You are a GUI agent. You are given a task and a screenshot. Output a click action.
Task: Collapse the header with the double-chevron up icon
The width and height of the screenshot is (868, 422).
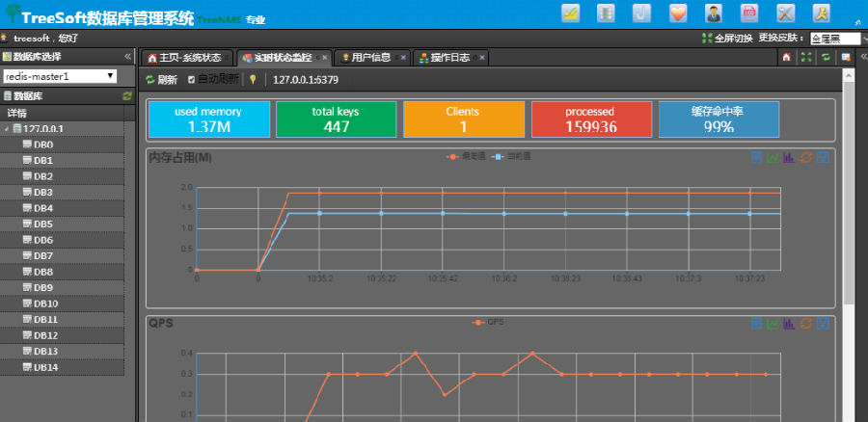(x=857, y=23)
